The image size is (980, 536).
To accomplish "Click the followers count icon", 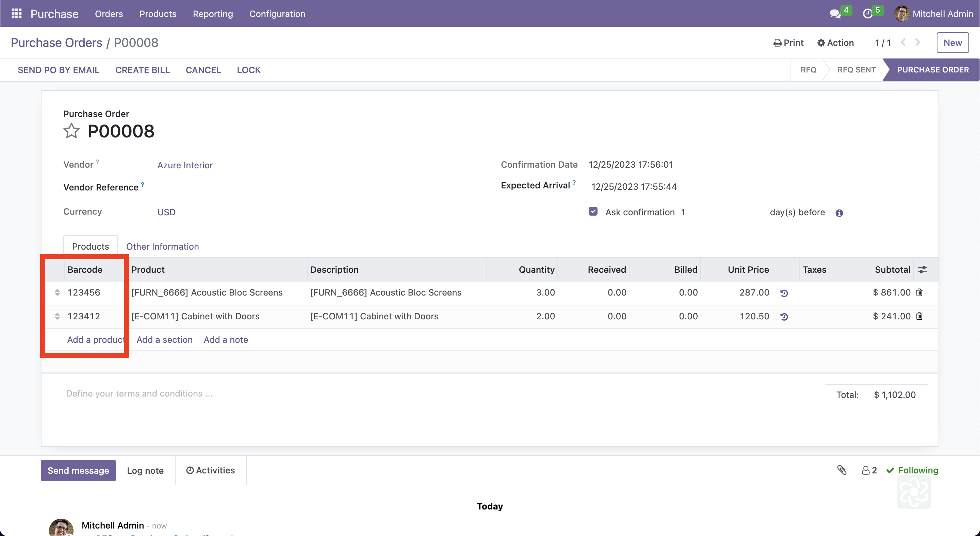I will click(x=869, y=470).
